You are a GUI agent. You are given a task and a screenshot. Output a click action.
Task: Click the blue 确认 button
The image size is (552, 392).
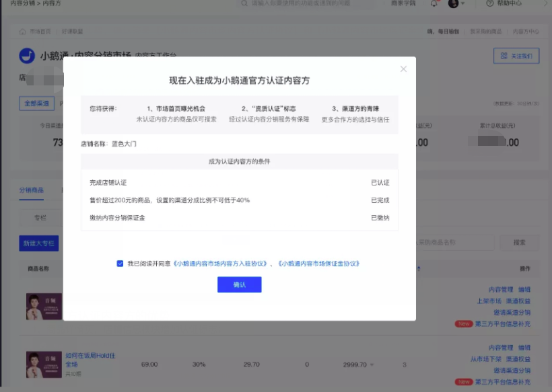240,284
